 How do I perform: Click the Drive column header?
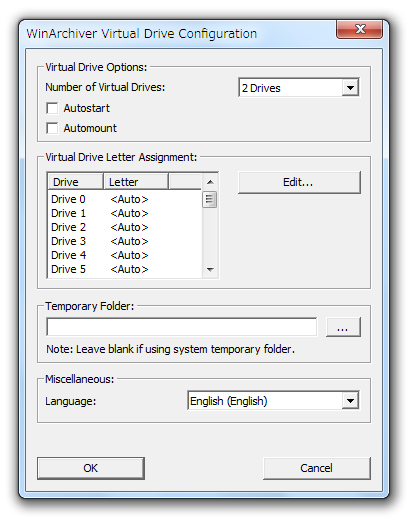[76, 182]
